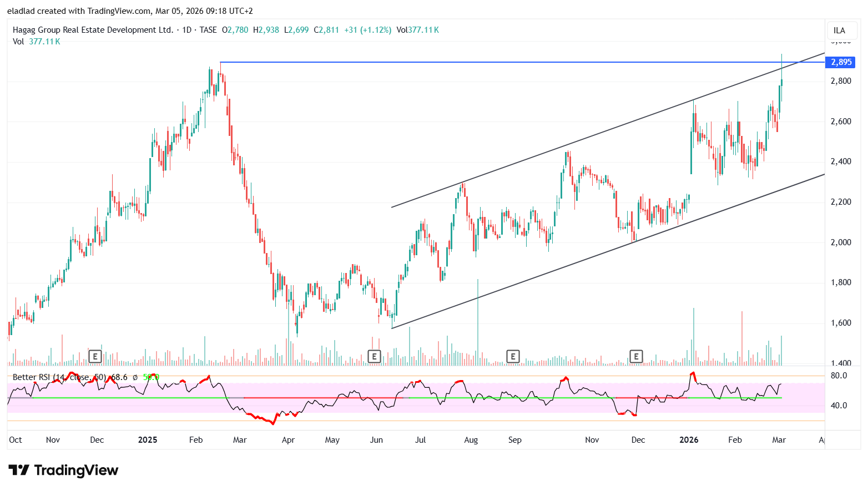
Task: Click the 2,200 price axis label
Action: click(x=841, y=202)
